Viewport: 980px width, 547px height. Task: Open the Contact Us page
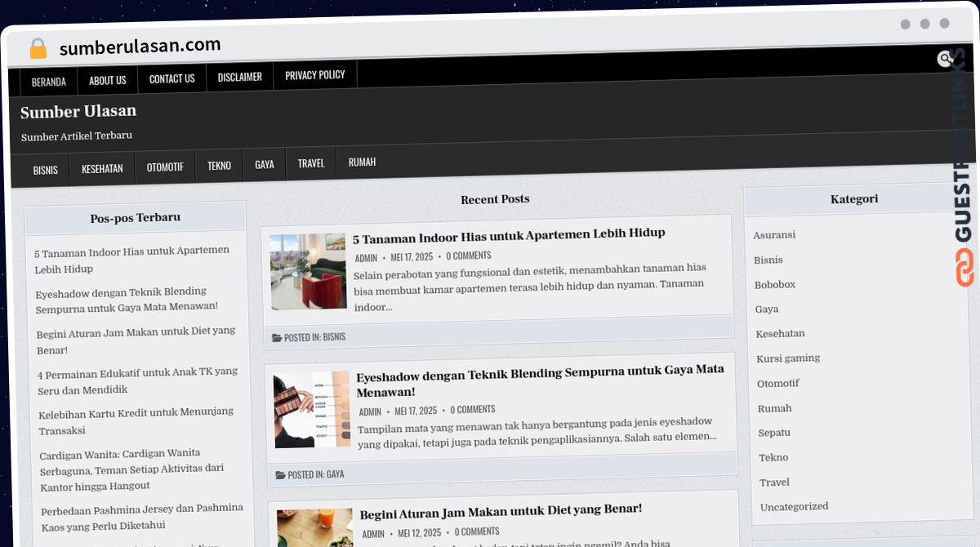point(172,78)
